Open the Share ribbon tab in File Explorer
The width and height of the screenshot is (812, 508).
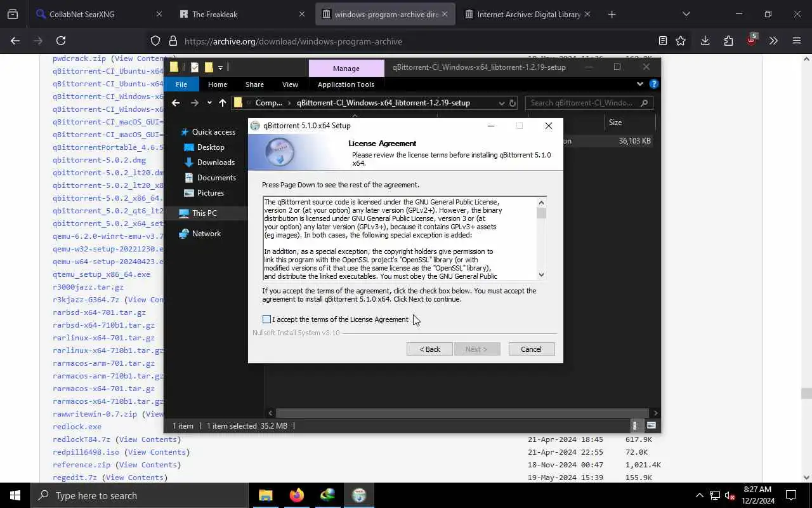(x=254, y=84)
